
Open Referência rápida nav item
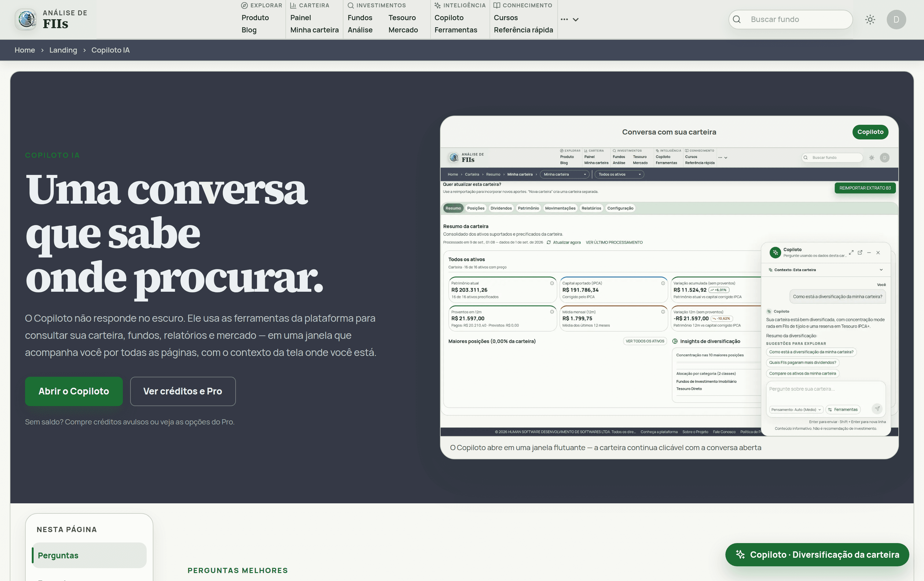(x=523, y=30)
